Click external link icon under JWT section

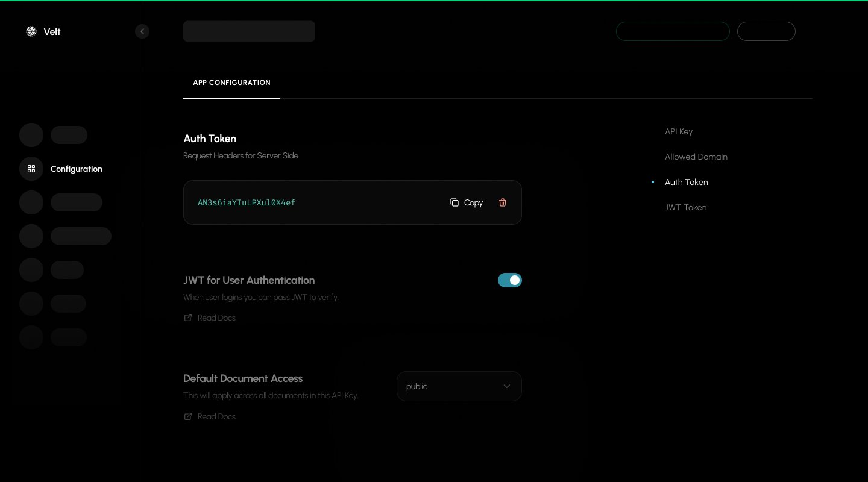coord(188,318)
